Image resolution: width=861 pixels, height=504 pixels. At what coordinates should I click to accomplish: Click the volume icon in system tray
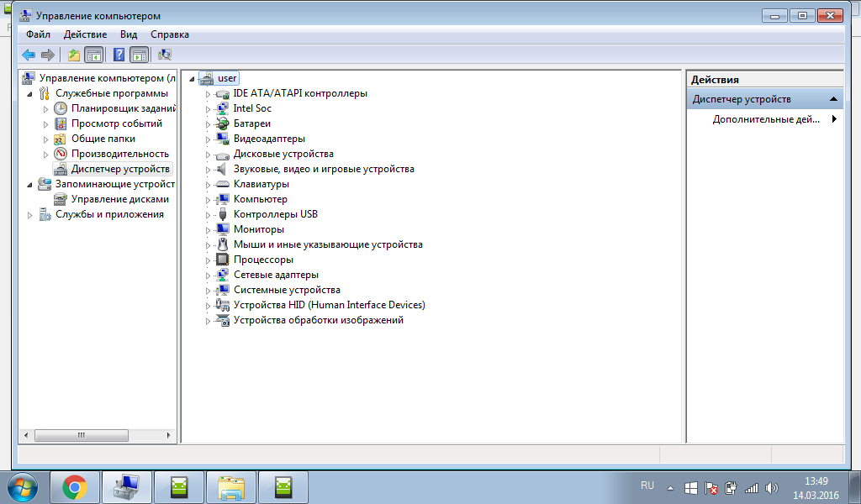coord(772,487)
